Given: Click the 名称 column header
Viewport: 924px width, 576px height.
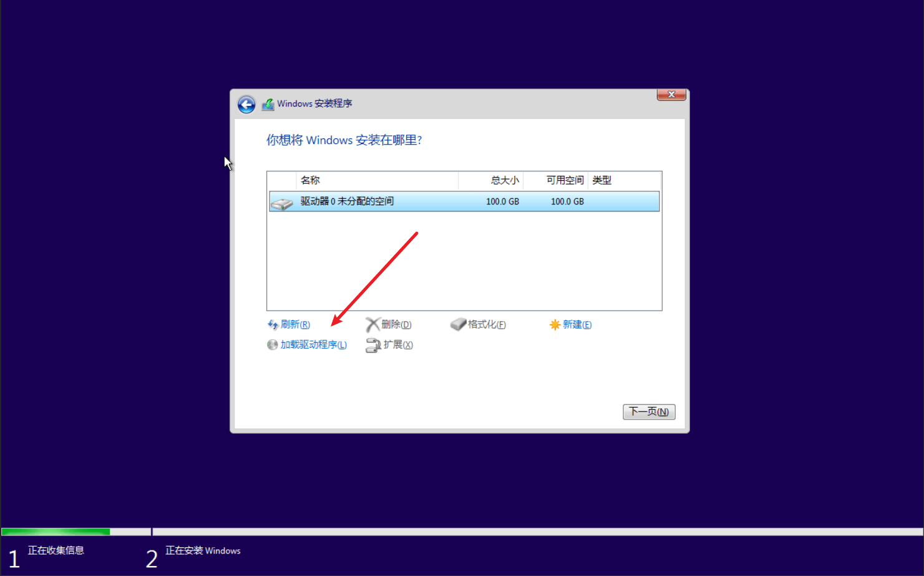Looking at the screenshot, I should point(311,180).
